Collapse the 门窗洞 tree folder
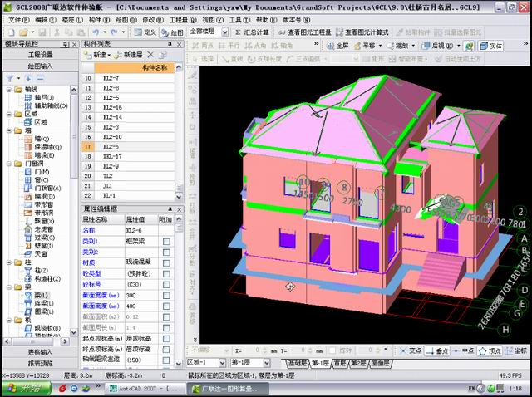 click(9, 164)
